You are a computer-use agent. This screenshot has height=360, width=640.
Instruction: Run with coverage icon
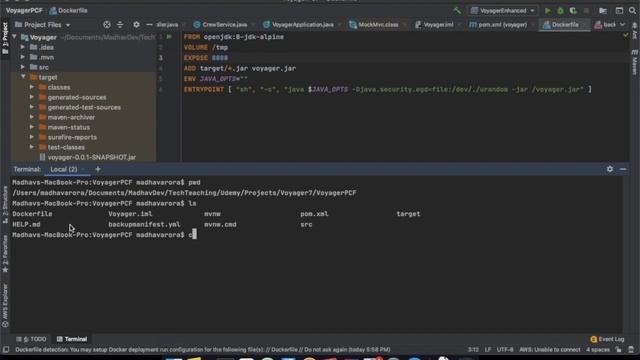coord(573,11)
